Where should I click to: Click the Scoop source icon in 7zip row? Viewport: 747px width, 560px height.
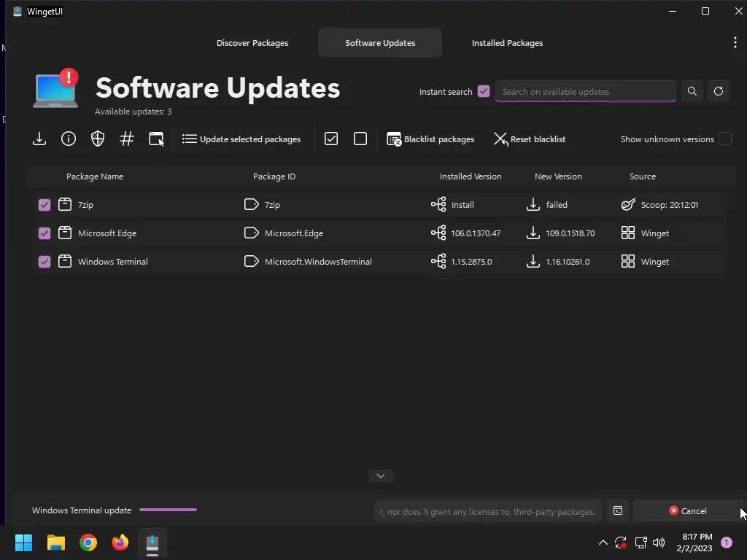[x=628, y=205]
